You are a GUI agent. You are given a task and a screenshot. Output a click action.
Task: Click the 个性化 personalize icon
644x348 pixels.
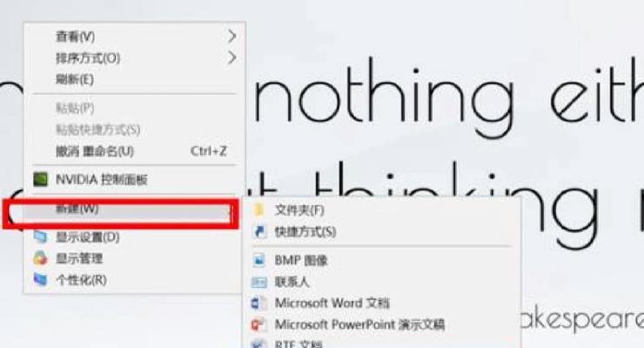(x=40, y=279)
